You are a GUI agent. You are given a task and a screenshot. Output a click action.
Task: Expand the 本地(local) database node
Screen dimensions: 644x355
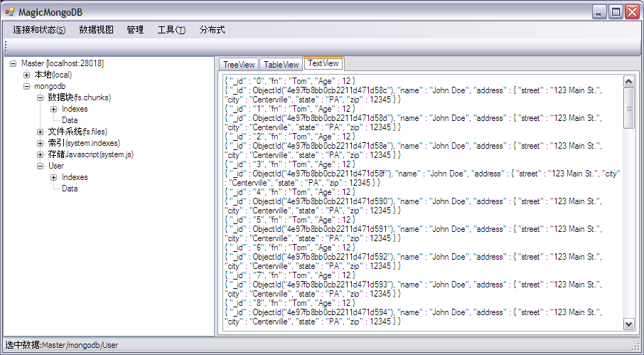click(x=27, y=75)
